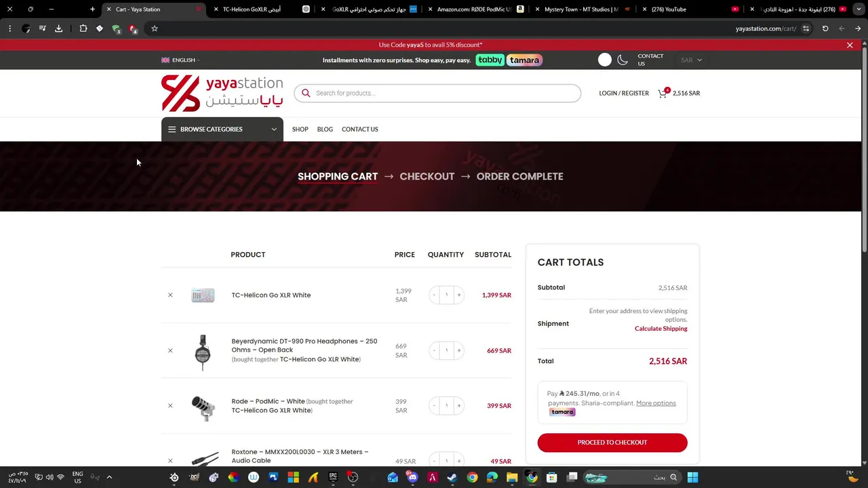The height and width of the screenshot is (488, 868).
Task: Open the Beyerdynamic DT-990 Pro Headphones link
Action: pos(304,346)
